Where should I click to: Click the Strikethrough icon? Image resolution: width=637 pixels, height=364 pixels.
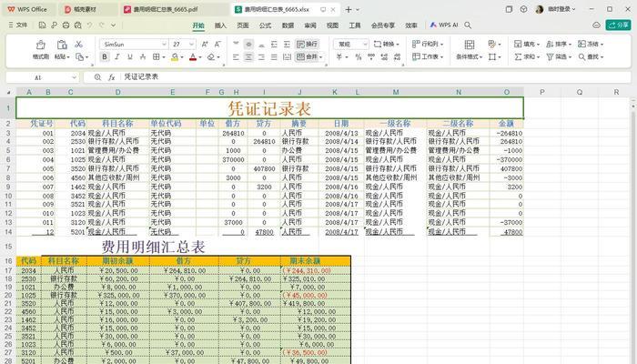point(143,56)
